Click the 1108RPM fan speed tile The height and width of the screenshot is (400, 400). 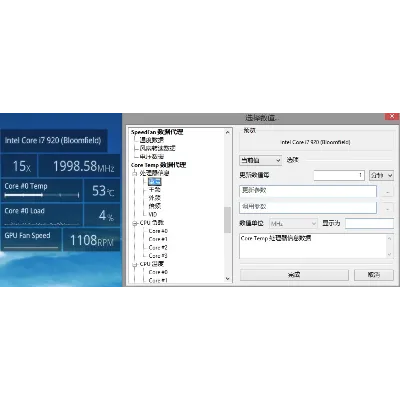[x=92, y=240]
